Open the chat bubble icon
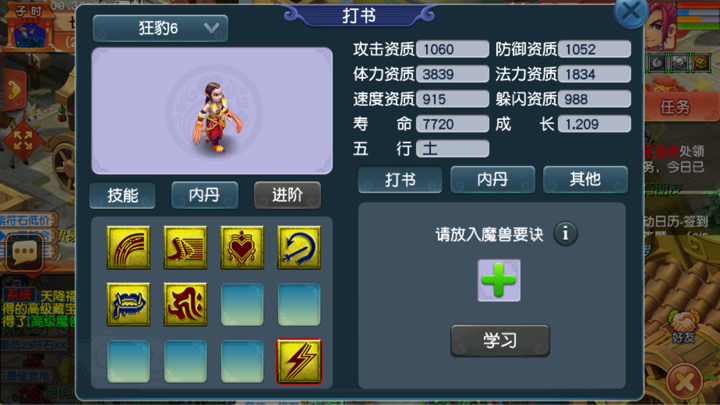Image resolution: width=720 pixels, height=405 pixels. coord(25,252)
